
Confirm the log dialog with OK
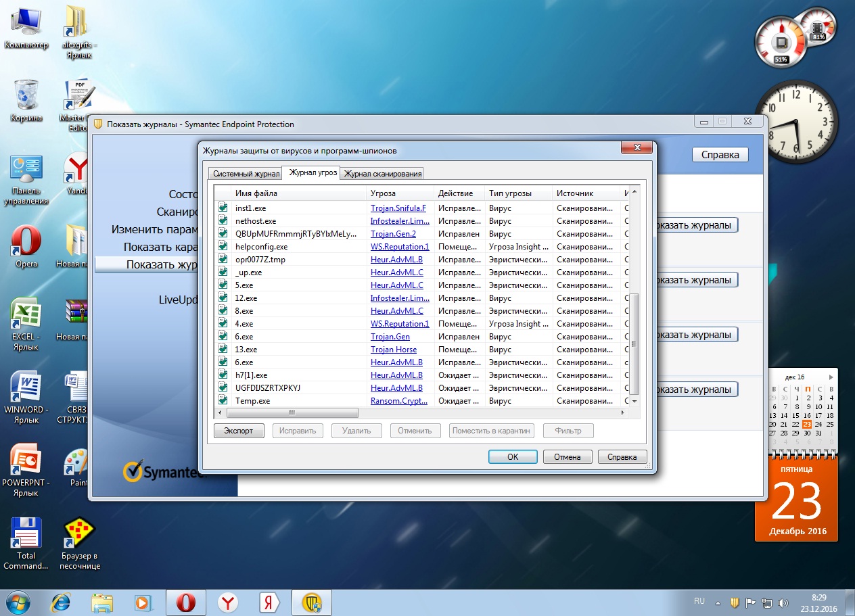512,457
